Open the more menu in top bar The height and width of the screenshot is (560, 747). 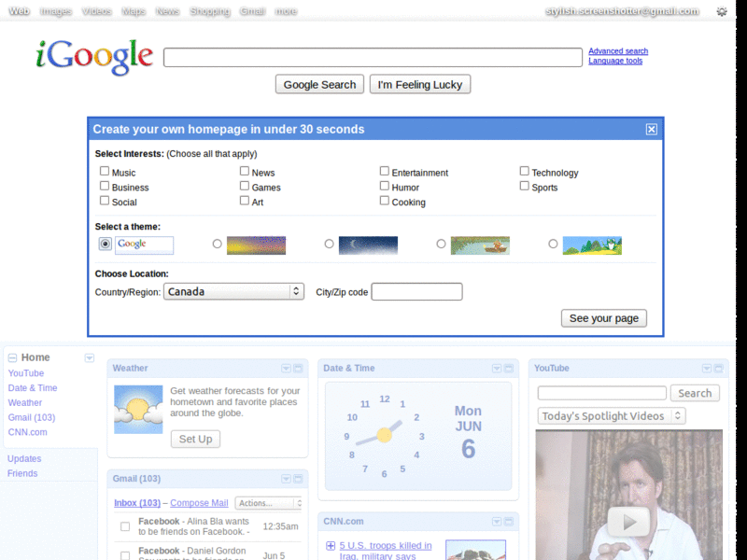point(286,11)
